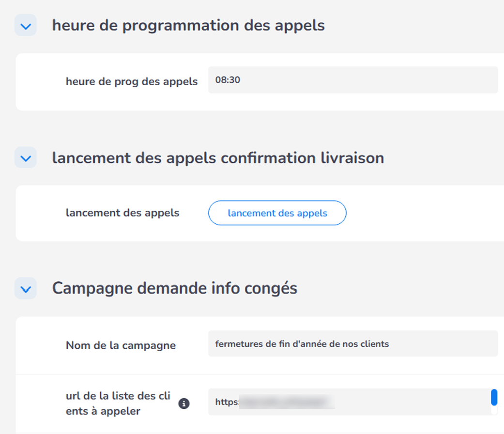Screen dimensions: 504x434
Task: Click the info icon next to client list URL
Action: click(x=184, y=403)
